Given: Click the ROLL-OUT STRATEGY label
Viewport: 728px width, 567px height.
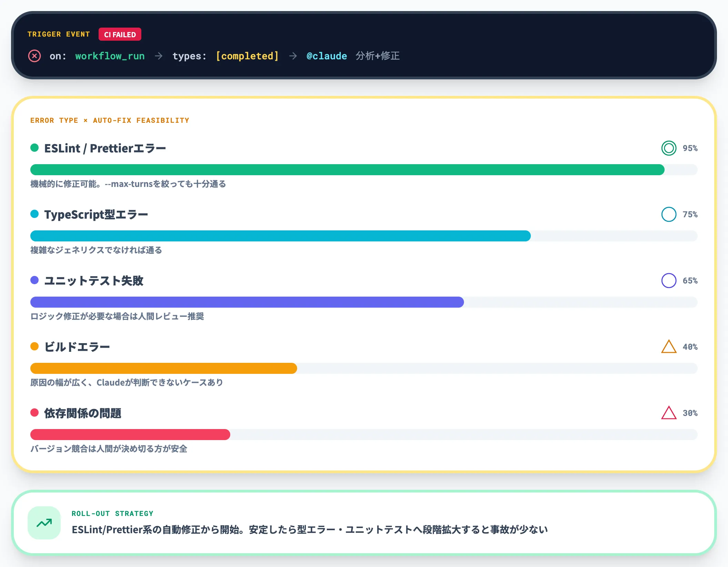Looking at the screenshot, I should point(112,514).
